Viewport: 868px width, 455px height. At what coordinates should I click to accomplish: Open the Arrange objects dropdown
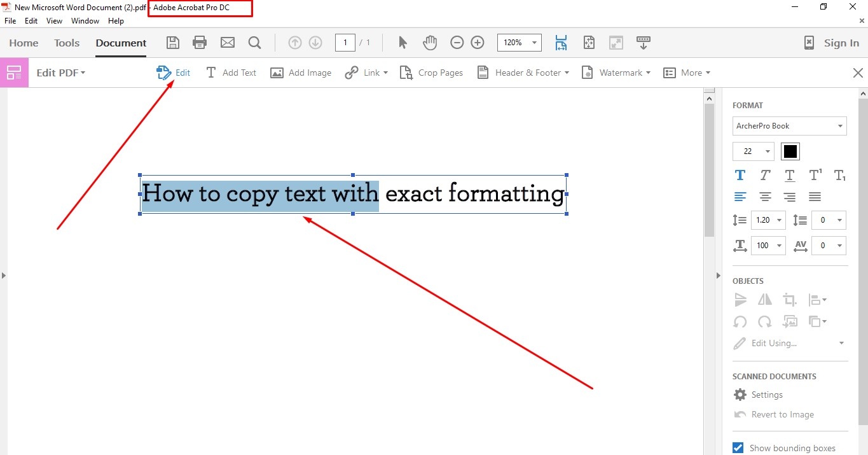817,322
